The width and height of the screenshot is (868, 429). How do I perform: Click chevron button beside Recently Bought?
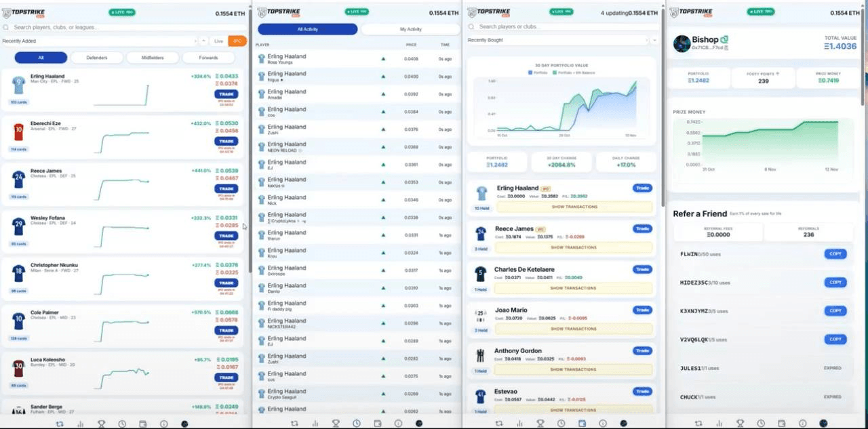[x=654, y=40]
